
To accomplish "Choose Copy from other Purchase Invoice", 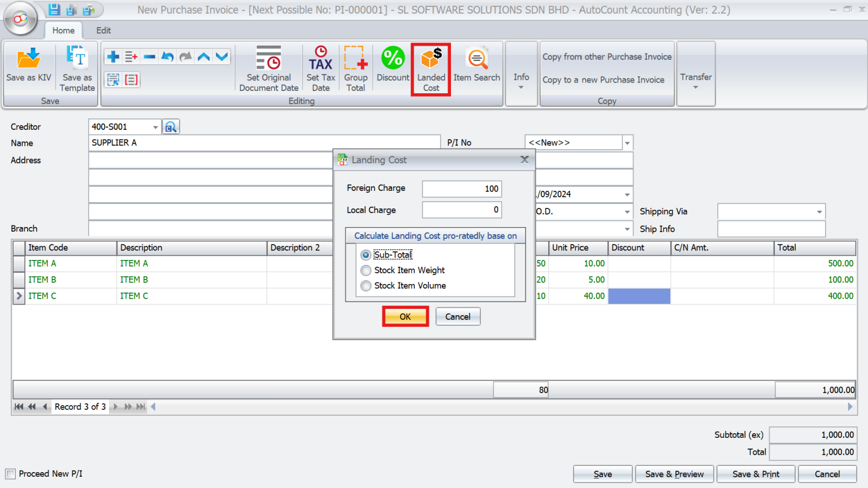I will coord(607,56).
